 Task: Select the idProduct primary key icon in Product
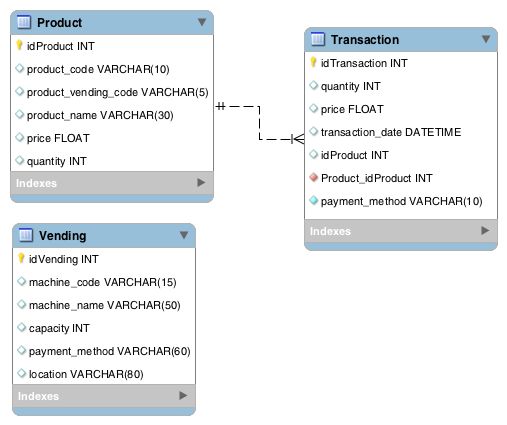19,45
